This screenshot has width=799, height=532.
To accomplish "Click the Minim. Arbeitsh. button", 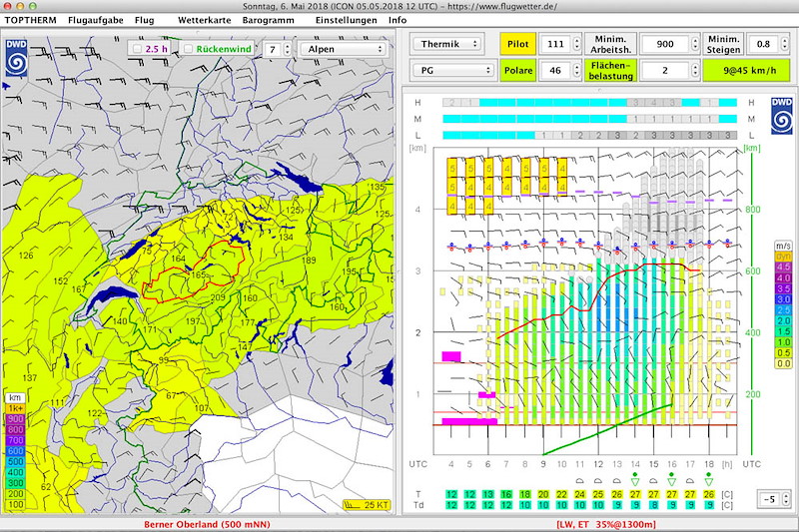I will tap(610, 44).
